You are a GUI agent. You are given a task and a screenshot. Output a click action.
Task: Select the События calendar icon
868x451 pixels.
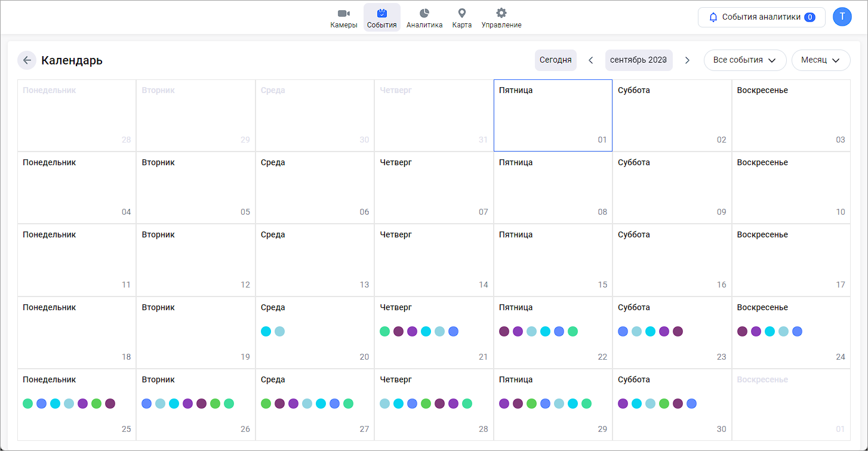tap(382, 13)
